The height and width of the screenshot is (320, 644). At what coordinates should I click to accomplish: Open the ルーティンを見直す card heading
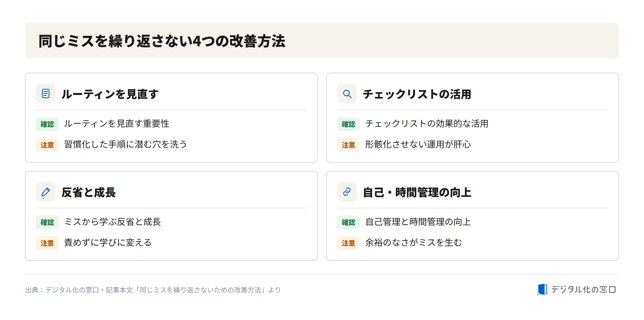coord(110,94)
